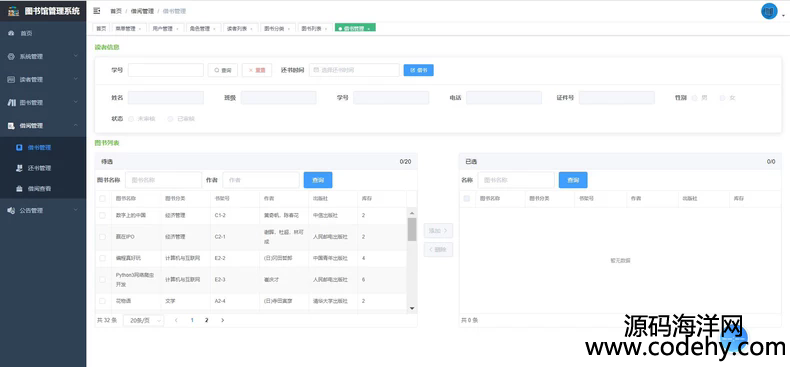Focus the 名称 input in 已选 panel

[x=516, y=180]
